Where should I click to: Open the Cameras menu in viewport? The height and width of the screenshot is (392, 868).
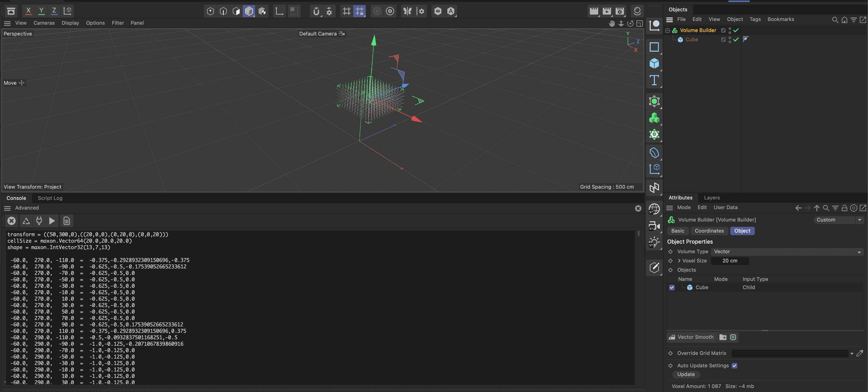click(44, 23)
